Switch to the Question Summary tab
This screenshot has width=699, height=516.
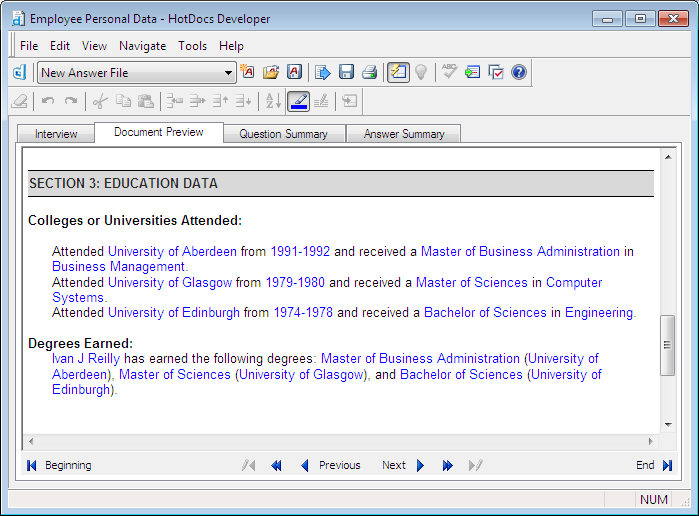[284, 134]
